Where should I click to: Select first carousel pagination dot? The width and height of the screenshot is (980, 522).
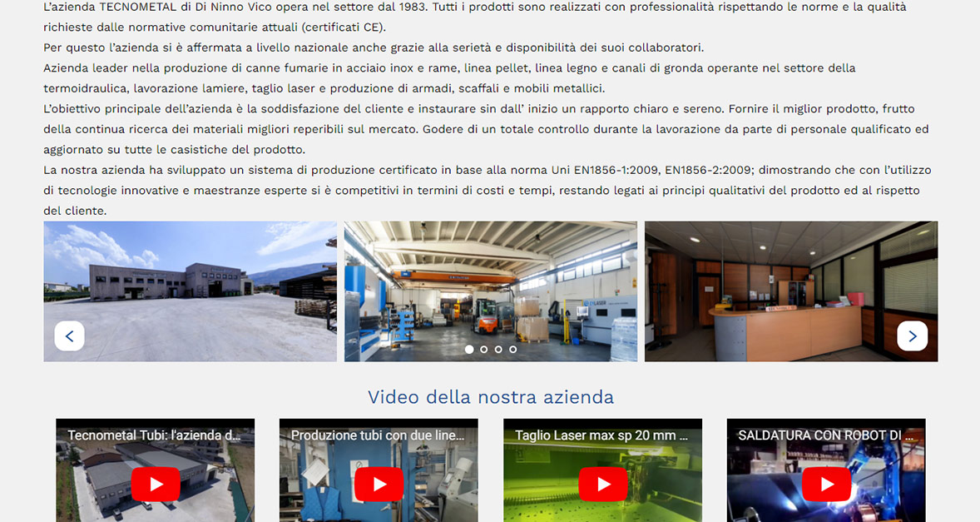[x=468, y=350]
